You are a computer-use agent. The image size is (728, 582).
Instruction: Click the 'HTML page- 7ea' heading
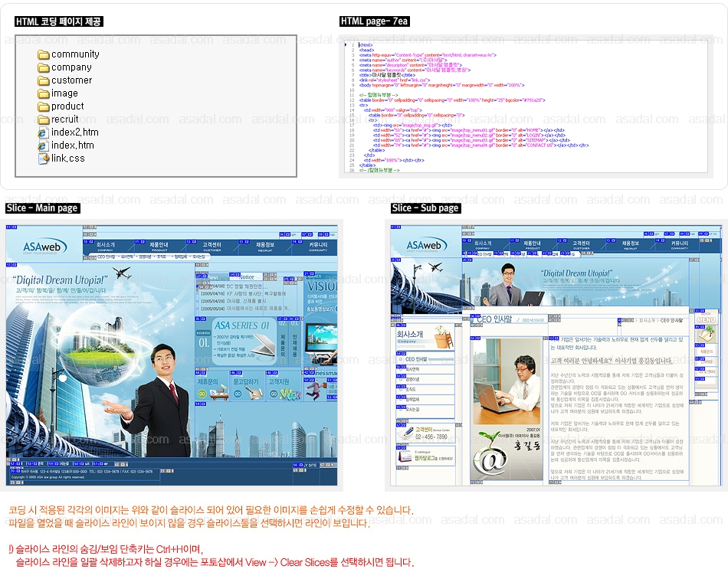coord(374,21)
